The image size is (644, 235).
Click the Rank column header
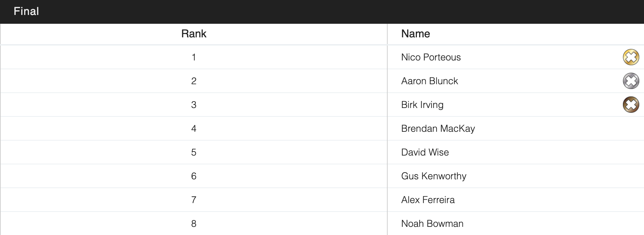pos(194,34)
